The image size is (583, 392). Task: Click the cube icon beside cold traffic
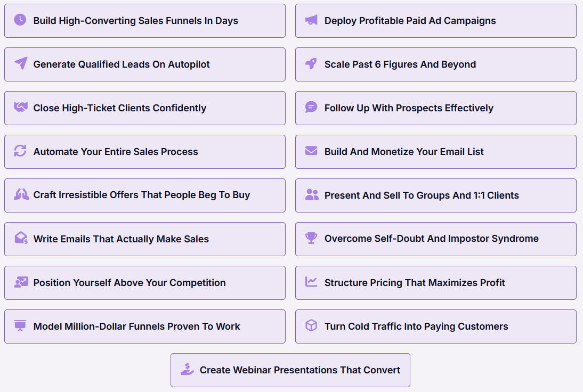pos(311,326)
